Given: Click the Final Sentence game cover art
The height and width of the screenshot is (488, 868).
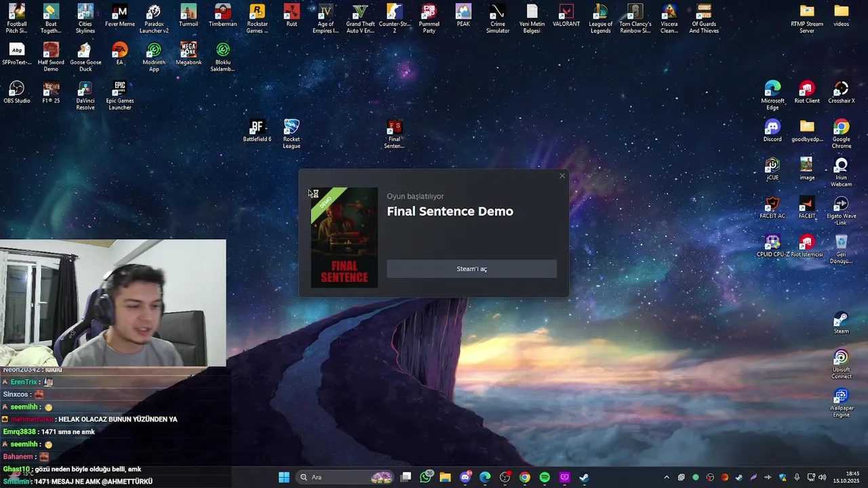Looking at the screenshot, I should (344, 237).
